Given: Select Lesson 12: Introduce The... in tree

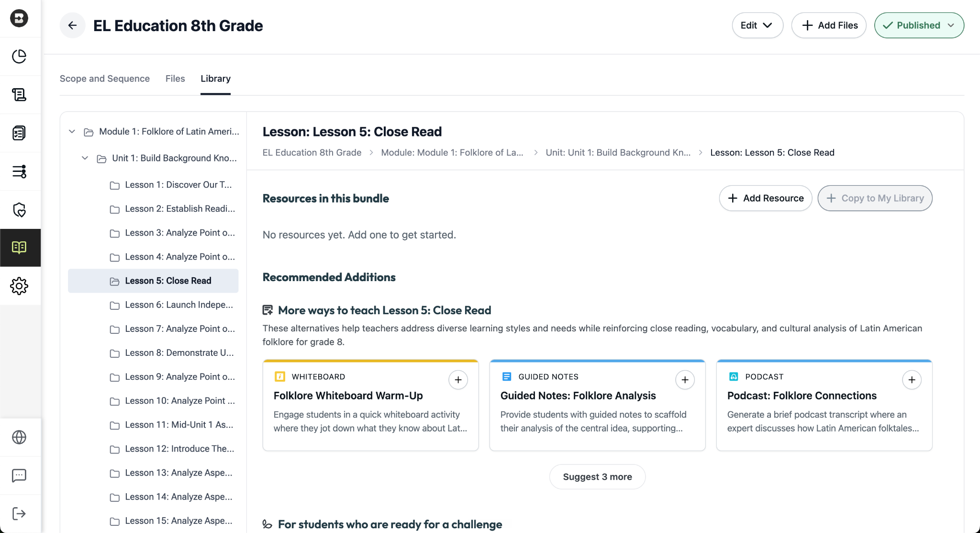Looking at the screenshot, I should (x=153, y=449).
